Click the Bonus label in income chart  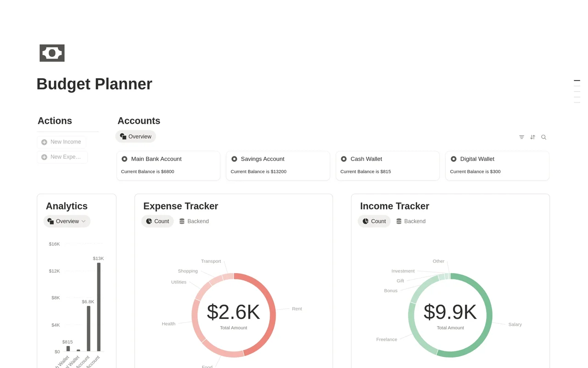pos(391,291)
